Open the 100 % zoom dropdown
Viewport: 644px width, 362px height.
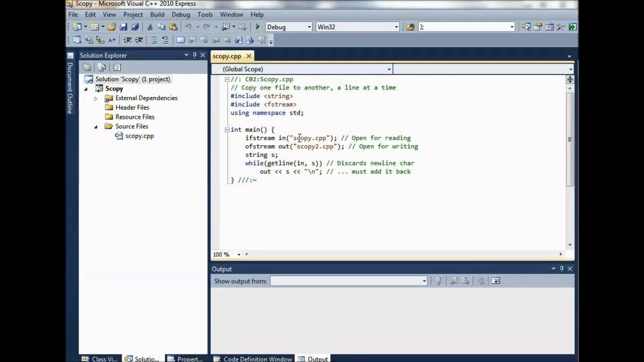[239, 254]
